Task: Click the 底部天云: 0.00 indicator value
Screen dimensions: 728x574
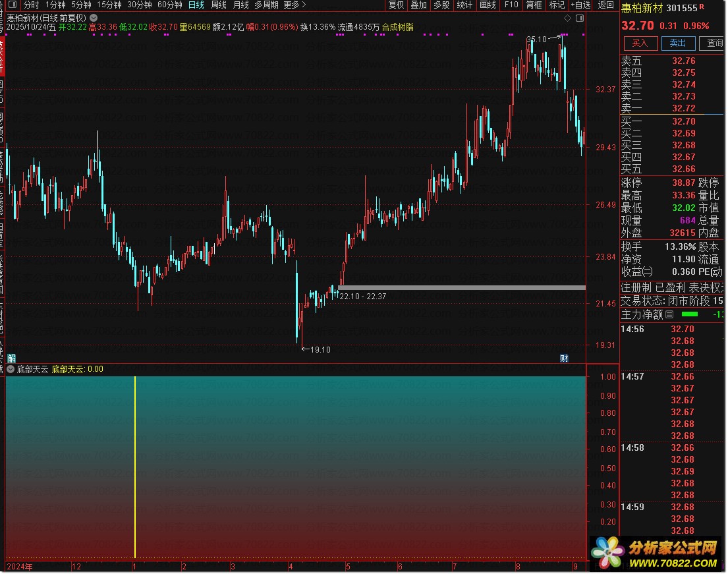Action: (x=78, y=369)
